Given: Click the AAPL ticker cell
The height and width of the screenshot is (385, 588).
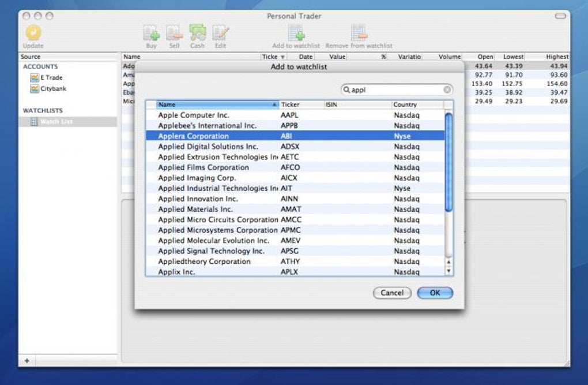Looking at the screenshot, I should coord(289,115).
